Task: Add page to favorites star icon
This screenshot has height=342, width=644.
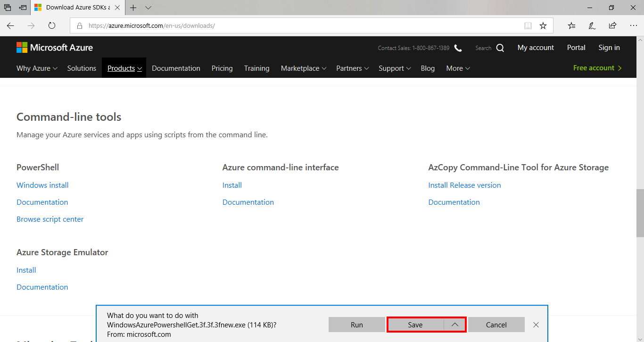Action: click(x=543, y=25)
